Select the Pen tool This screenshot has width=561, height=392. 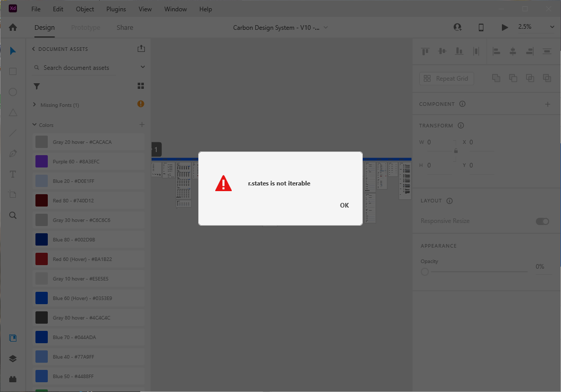13,154
